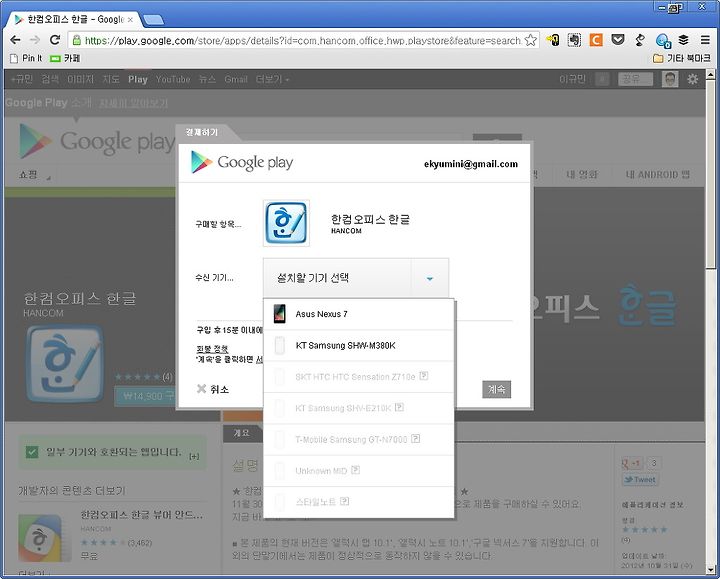Open YouTube in the Google top bar
Image resolution: width=720 pixels, height=579 pixels.
(173, 79)
